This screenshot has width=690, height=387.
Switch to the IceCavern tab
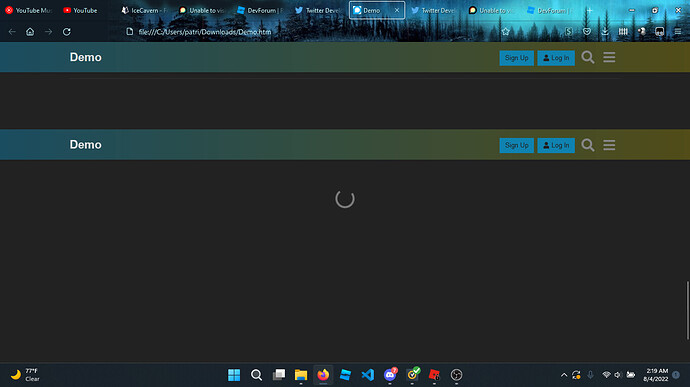tap(144, 10)
